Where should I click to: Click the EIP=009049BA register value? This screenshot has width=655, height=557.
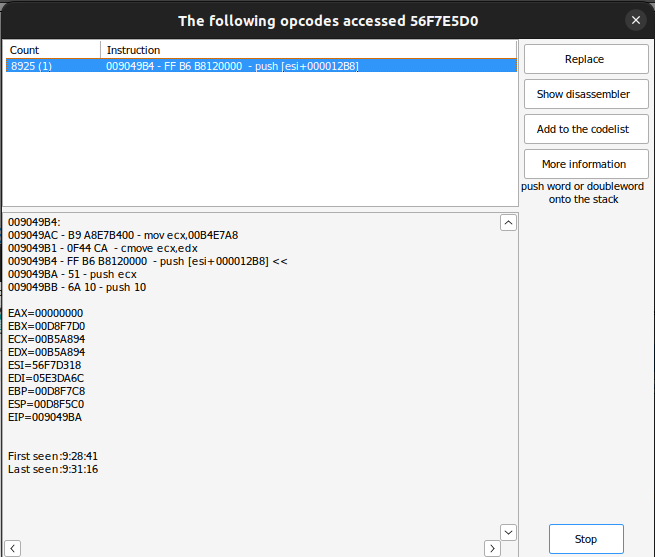(x=45, y=417)
